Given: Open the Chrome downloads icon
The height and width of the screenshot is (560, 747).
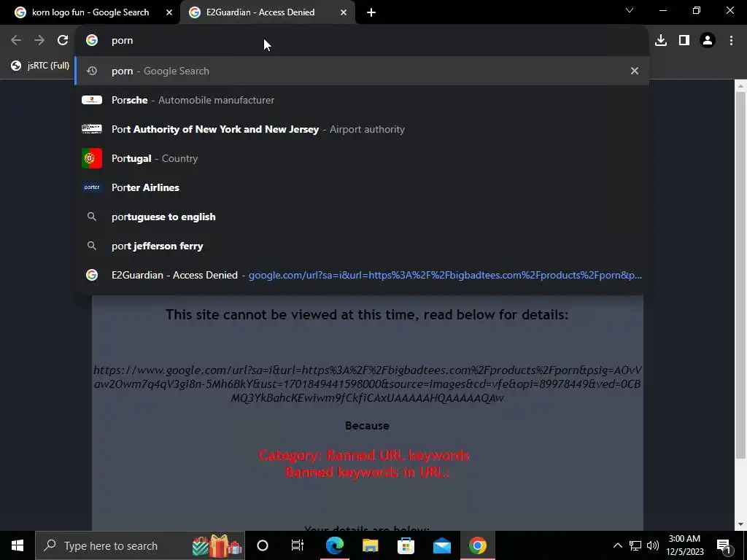Looking at the screenshot, I should [661, 41].
